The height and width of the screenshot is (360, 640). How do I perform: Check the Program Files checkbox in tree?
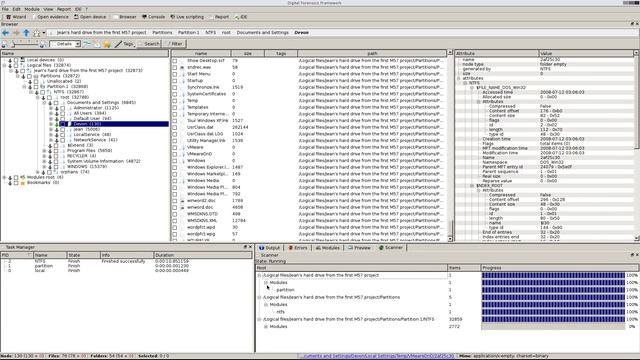point(56,151)
